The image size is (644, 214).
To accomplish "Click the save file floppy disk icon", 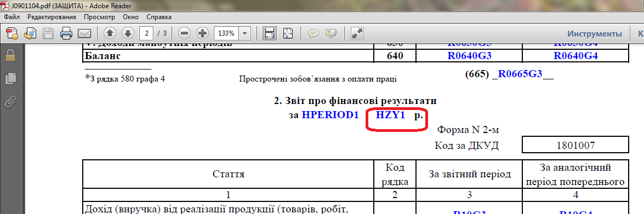I will [48, 33].
